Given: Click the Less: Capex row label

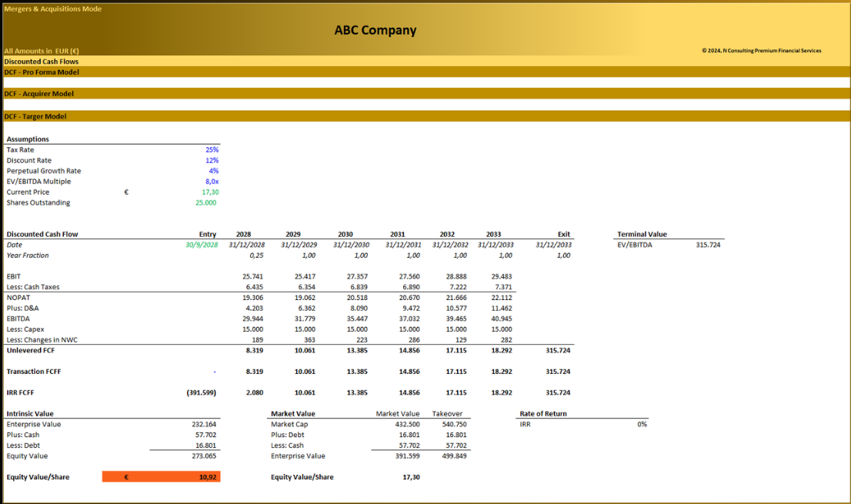Looking at the screenshot, I should [x=25, y=329].
